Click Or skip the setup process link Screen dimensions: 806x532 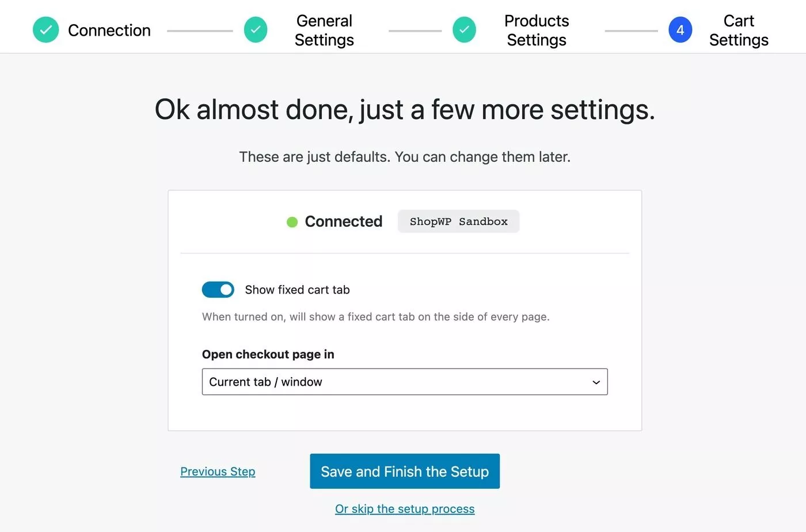point(405,509)
